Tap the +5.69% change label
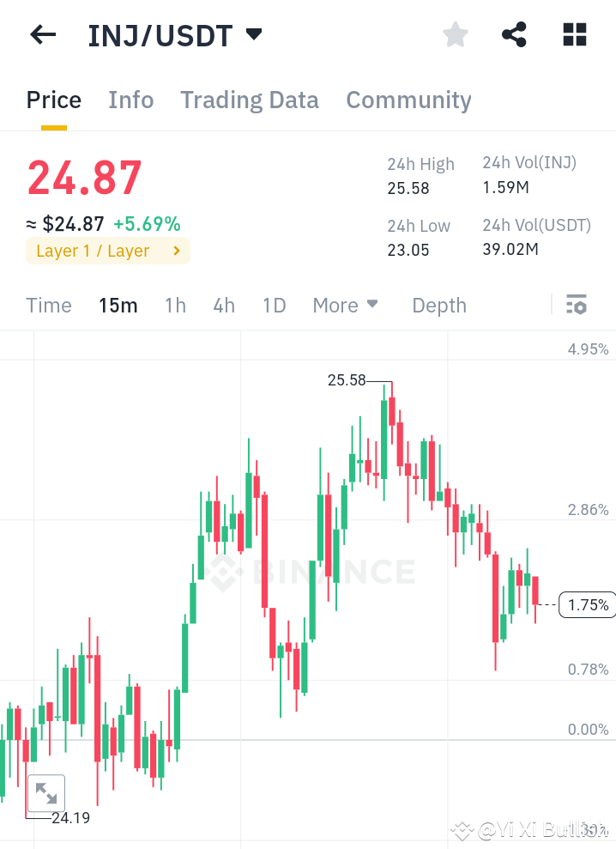 pyautogui.click(x=147, y=224)
